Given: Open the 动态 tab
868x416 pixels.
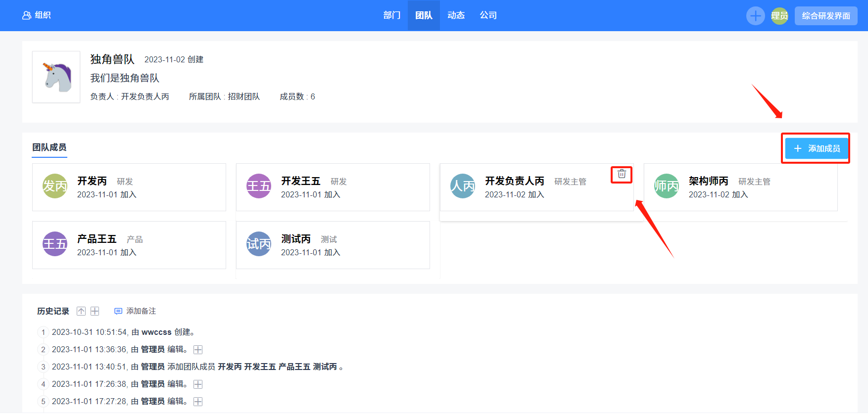Looking at the screenshot, I should [456, 15].
